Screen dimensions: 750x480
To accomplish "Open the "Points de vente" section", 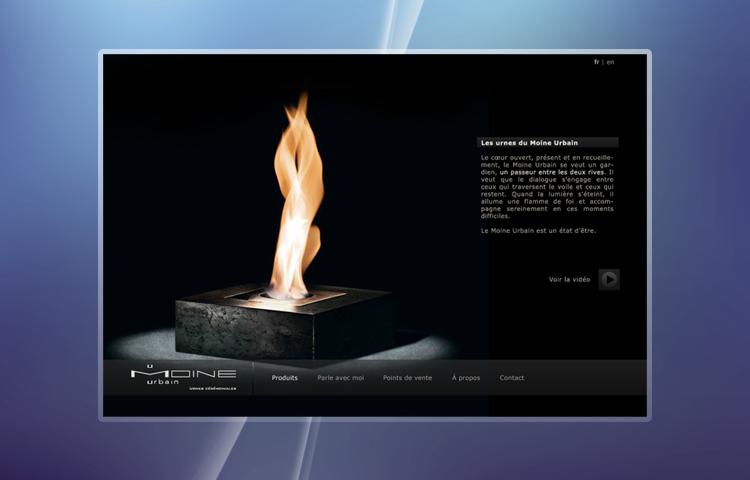I will (408, 378).
